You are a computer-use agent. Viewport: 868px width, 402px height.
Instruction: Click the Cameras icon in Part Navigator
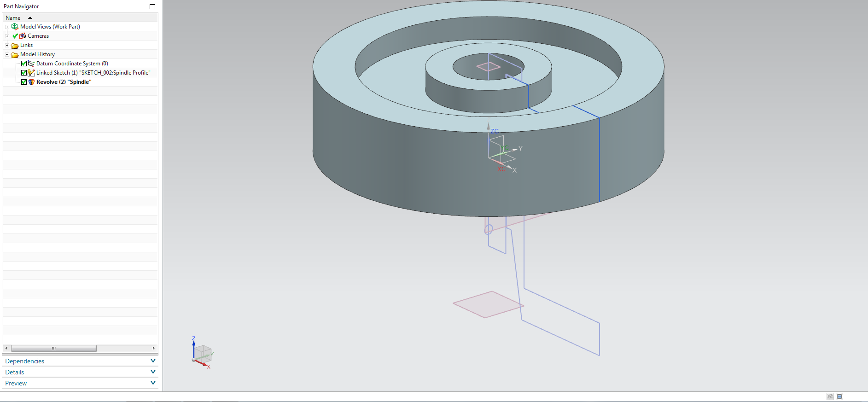(x=23, y=36)
